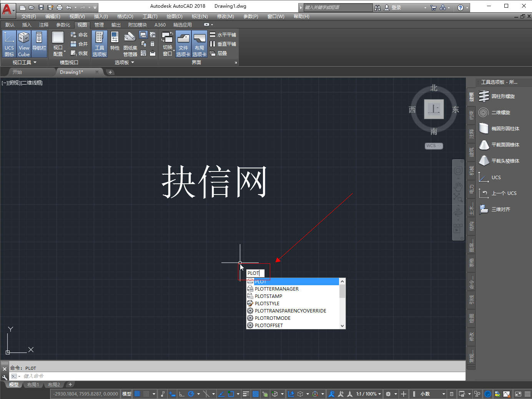Viewport: 532px width, 399px height.
Task: Click the 北 north label on ViewCube compass
Action: point(434,88)
